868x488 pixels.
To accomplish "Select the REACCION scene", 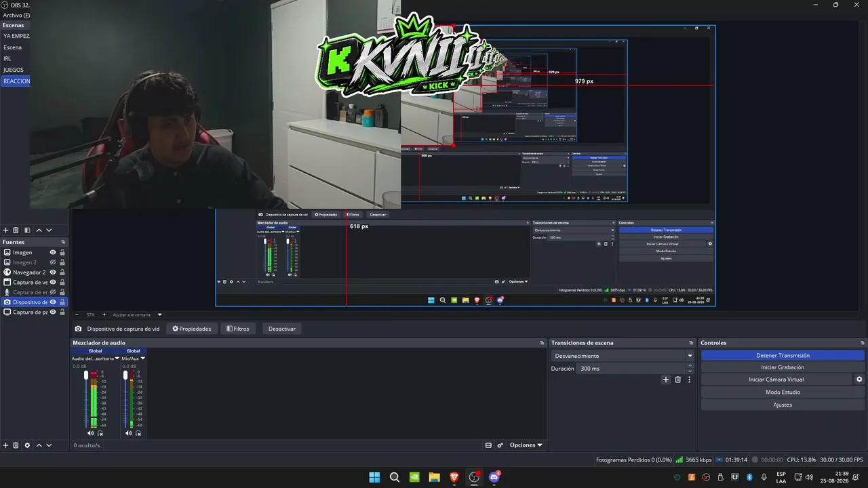I will pos(16,81).
